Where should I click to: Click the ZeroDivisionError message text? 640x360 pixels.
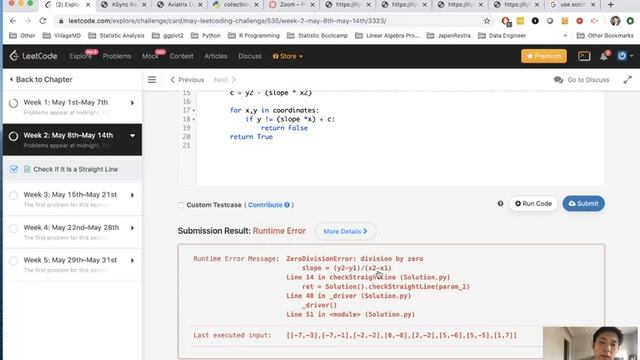pos(355,259)
